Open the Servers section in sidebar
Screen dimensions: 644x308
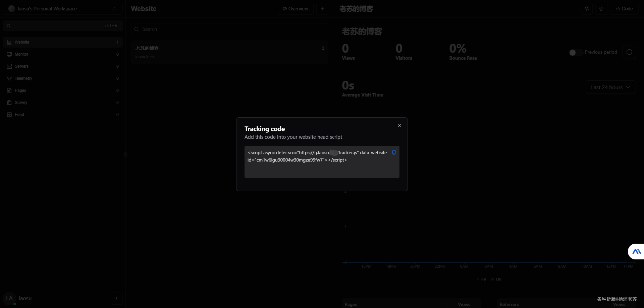coord(63,66)
